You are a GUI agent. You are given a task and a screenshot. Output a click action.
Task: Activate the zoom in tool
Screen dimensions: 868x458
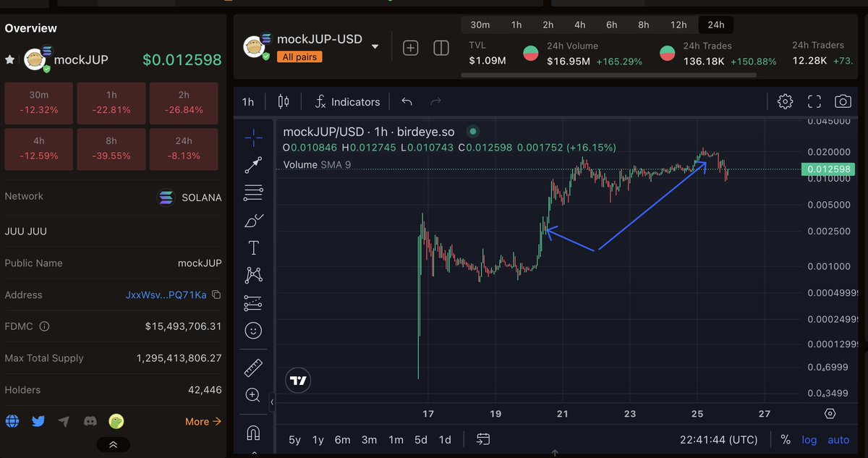pyautogui.click(x=253, y=395)
